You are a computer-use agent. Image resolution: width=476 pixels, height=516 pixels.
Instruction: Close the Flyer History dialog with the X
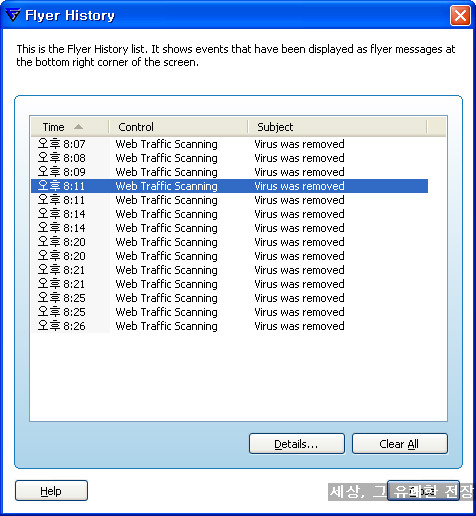tap(460, 15)
